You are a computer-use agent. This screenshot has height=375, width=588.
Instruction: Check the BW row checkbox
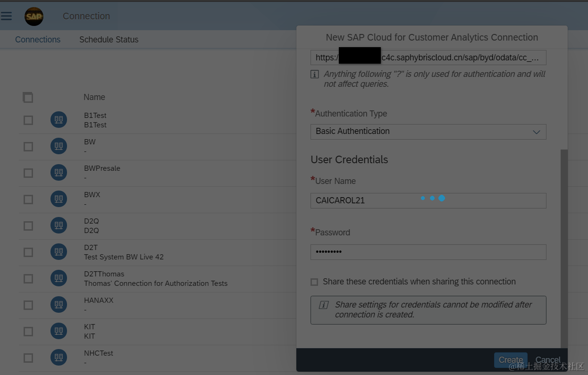28,147
